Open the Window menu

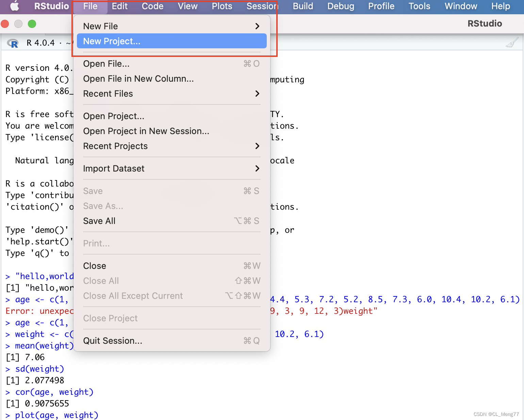(461, 6)
